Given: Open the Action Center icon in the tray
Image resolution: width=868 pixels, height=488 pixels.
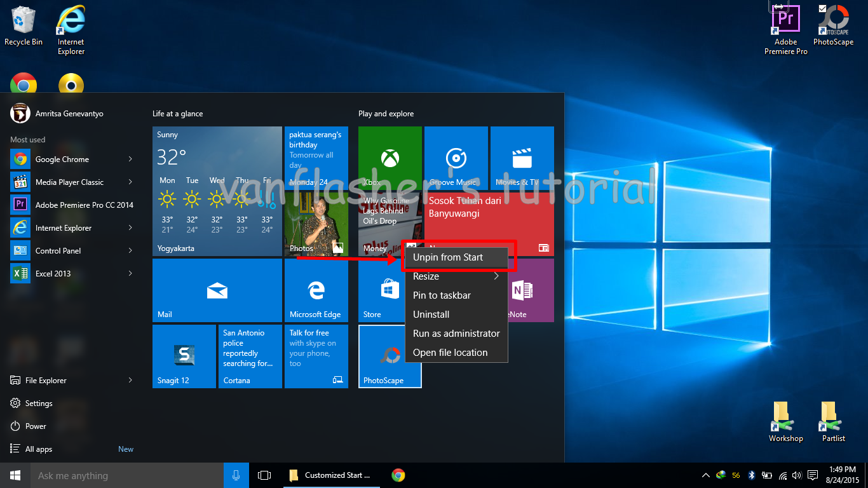Looking at the screenshot, I should pos(813,475).
